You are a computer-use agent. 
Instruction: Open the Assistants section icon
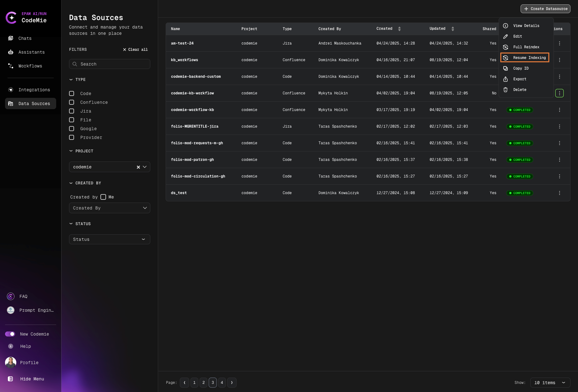tap(11, 52)
